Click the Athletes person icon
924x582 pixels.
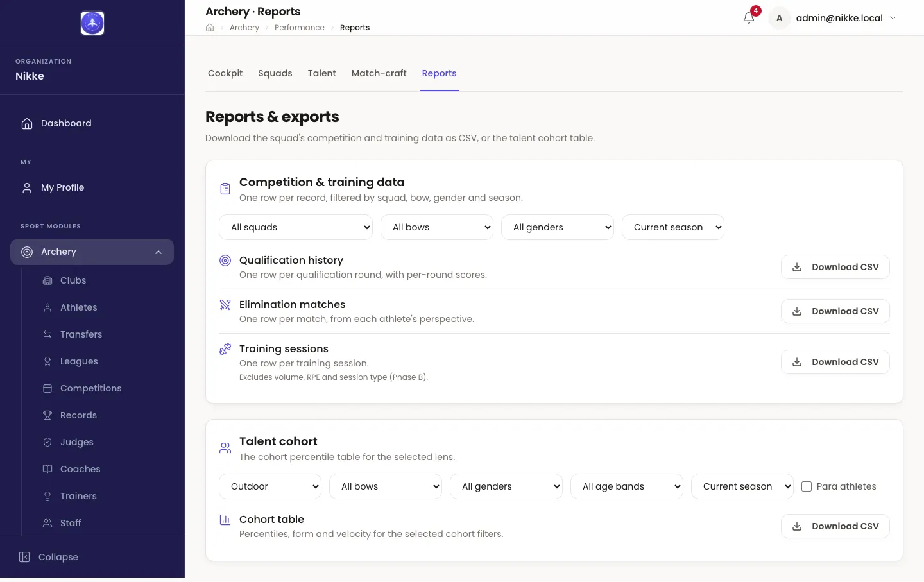point(47,307)
